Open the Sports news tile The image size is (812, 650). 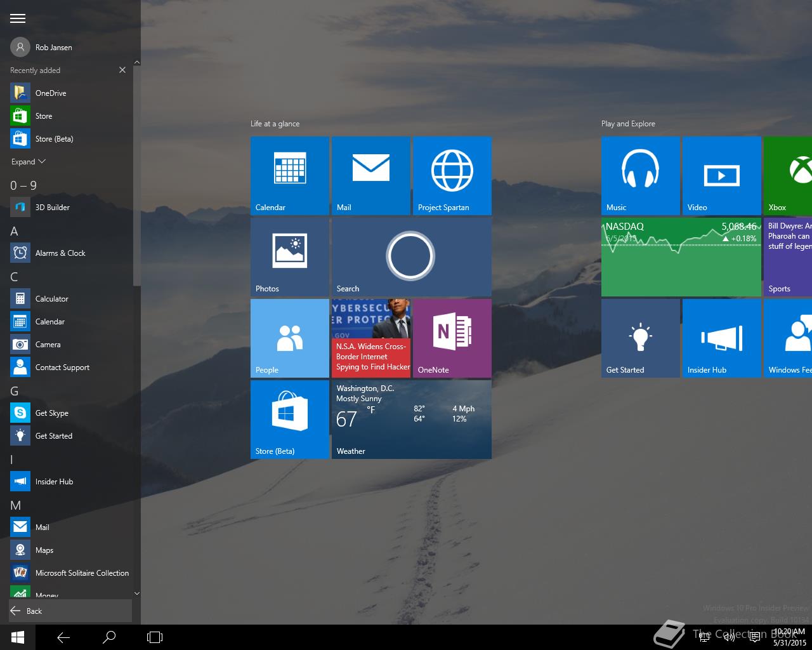[788, 257]
